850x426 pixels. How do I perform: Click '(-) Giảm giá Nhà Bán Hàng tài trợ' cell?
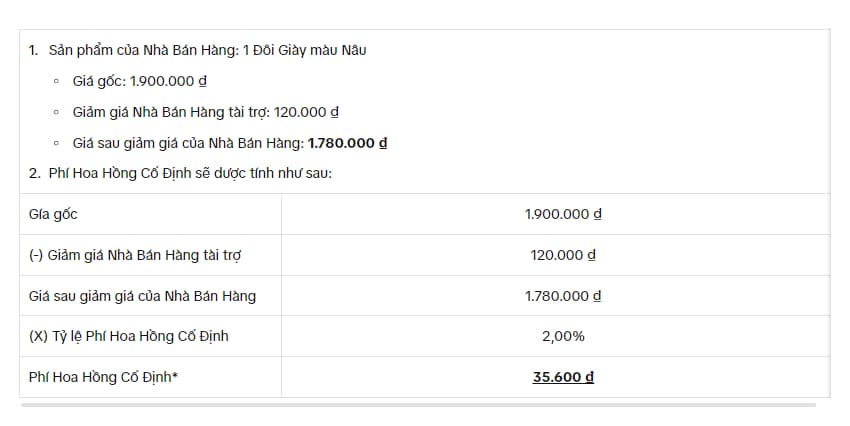tap(135, 255)
